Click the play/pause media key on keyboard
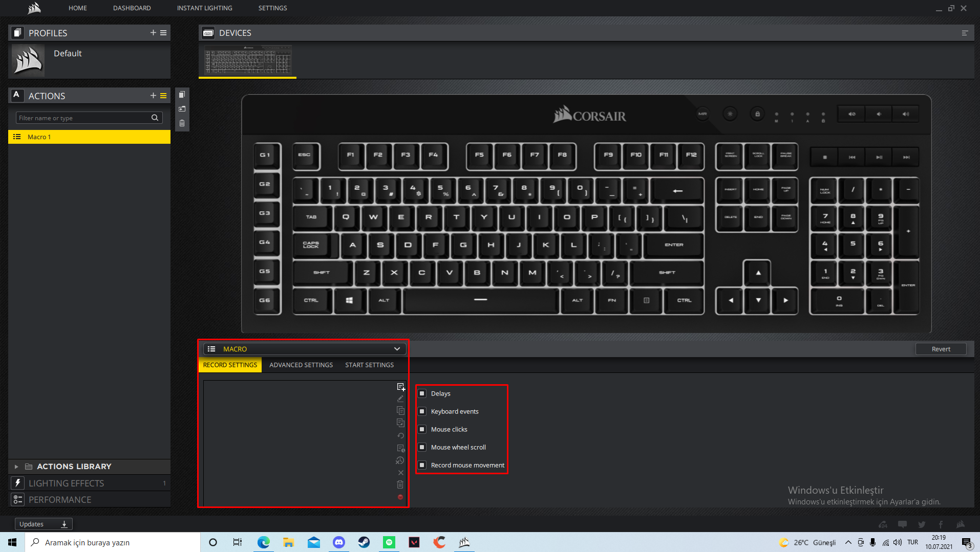 879,157
